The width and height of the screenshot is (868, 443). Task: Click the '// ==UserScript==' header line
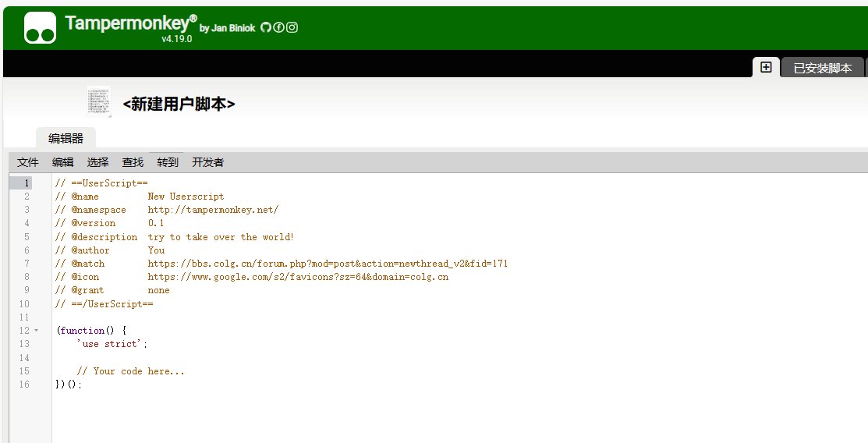[x=101, y=183]
